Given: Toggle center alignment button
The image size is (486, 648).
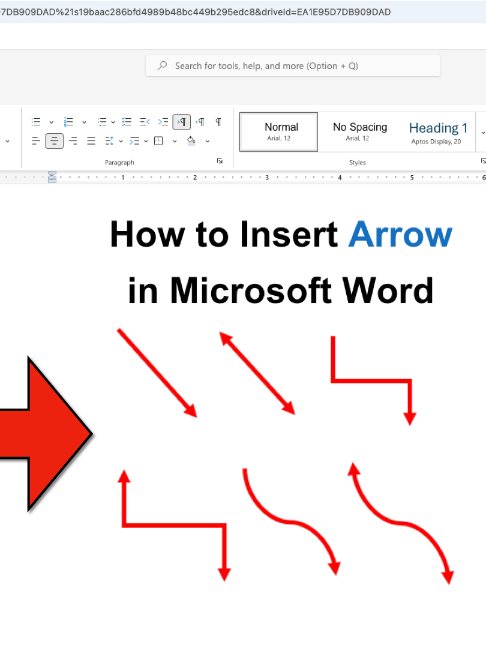Looking at the screenshot, I should coord(54,141).
